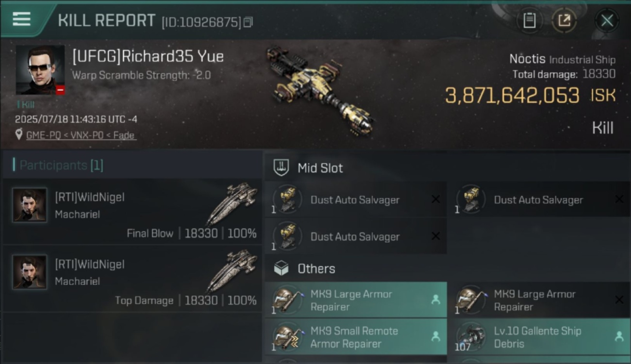Click the share export icon
The width and height of the screenshot is (631, 364).
coord(564,20)
